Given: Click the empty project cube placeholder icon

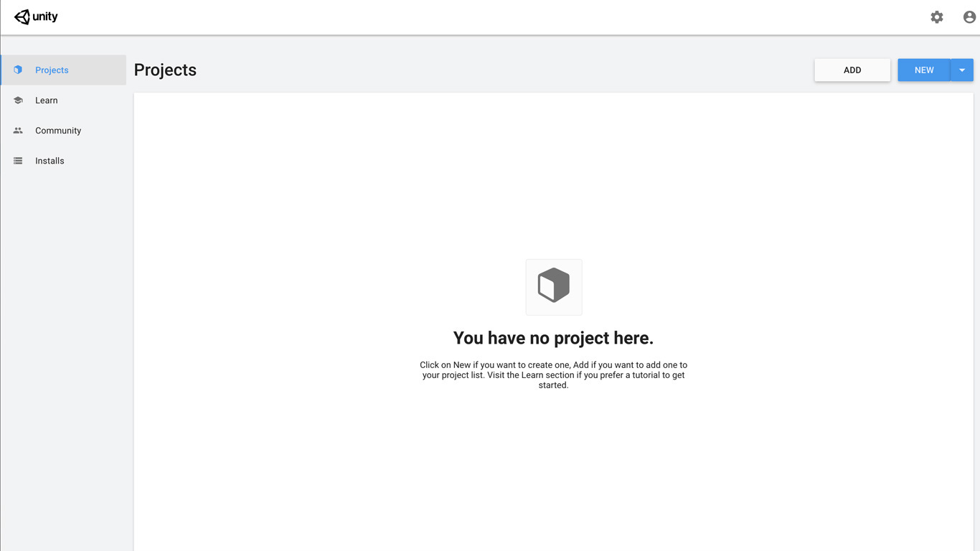Looking at the screenshot, I should coord(554,287).
